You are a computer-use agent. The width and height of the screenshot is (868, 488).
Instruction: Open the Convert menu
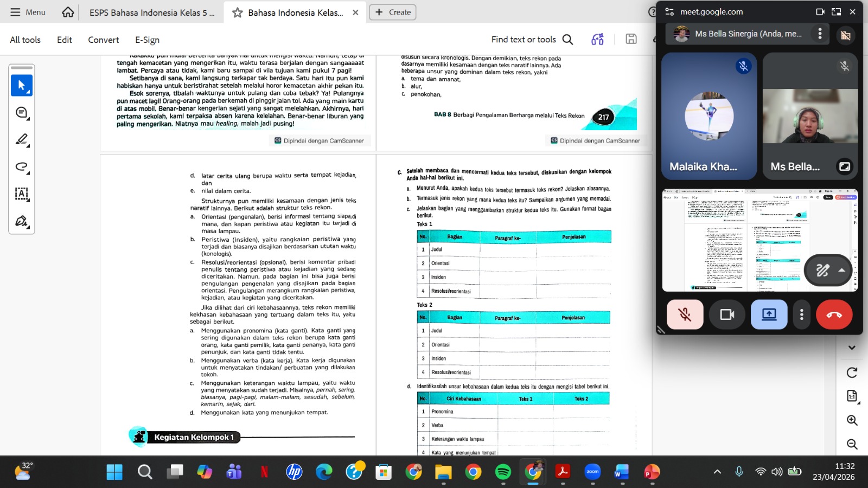point(103,40)
